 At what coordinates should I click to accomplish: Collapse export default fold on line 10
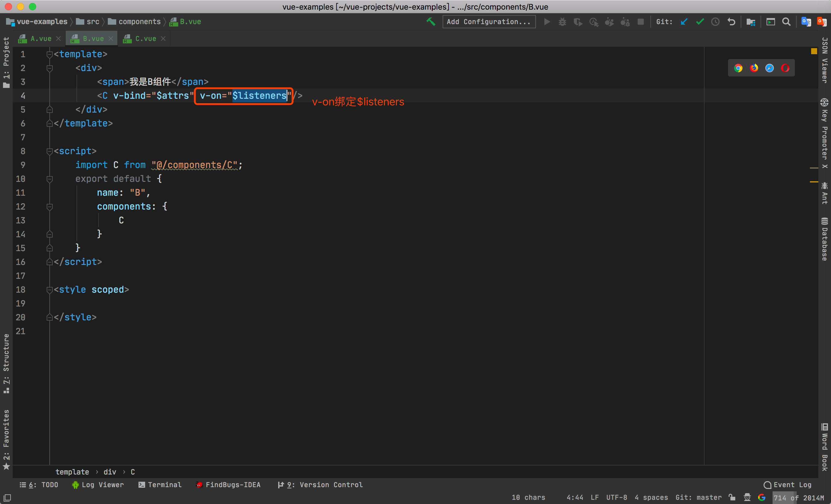click(50, 179)
